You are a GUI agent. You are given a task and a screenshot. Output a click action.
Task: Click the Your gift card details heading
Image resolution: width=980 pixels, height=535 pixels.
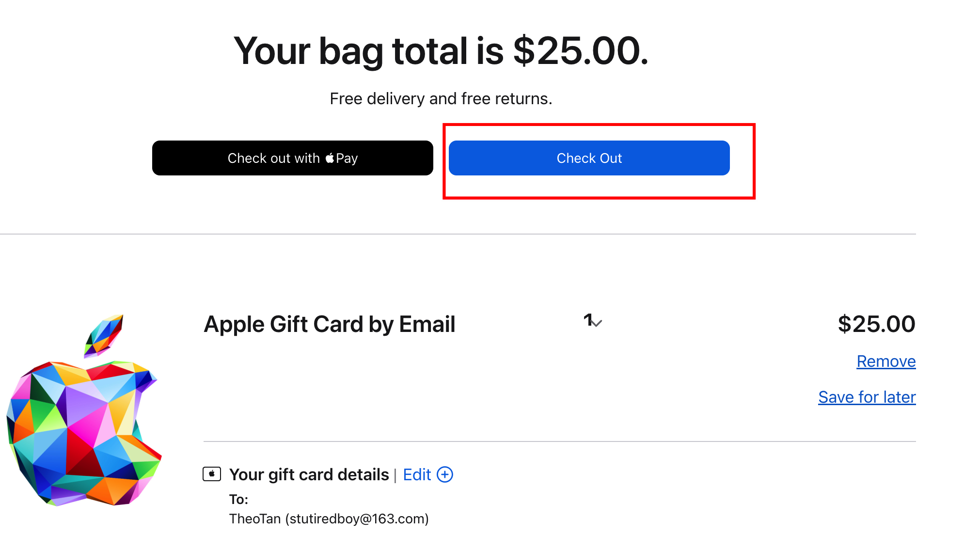(309, 474)
